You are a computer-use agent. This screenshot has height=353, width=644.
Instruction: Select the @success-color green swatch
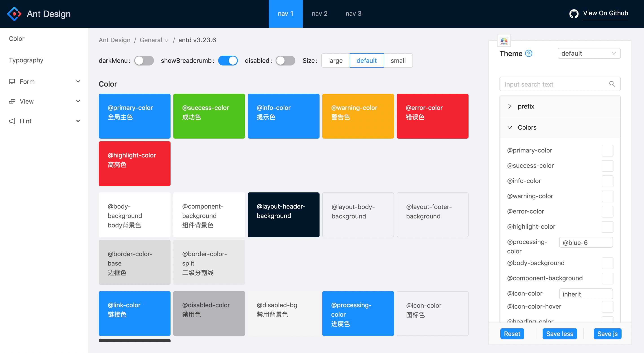tap(209, 116)
